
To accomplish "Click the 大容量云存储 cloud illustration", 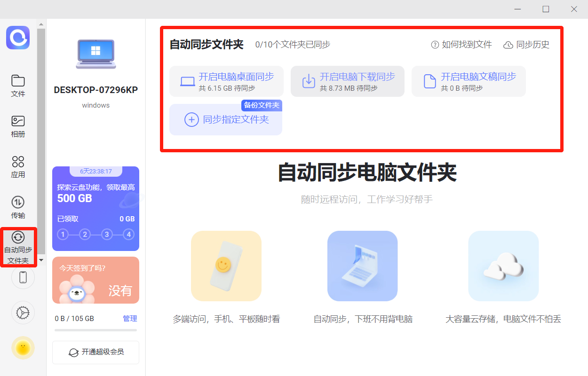I will click(503, 266).
